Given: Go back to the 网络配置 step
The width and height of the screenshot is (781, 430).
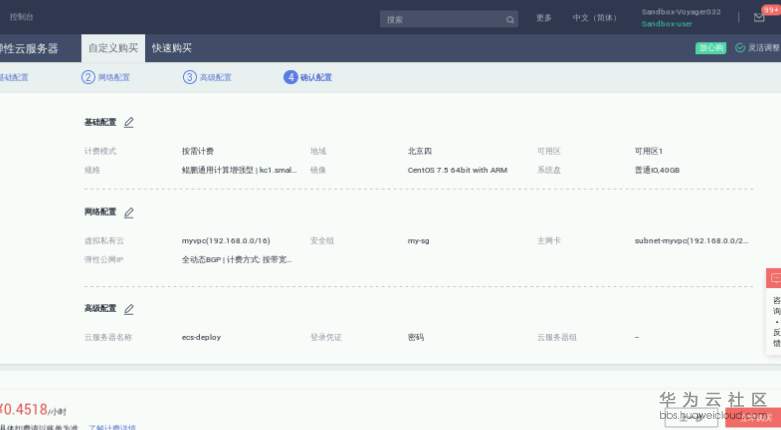Looking at the screenshot, I should click(114, 77).
